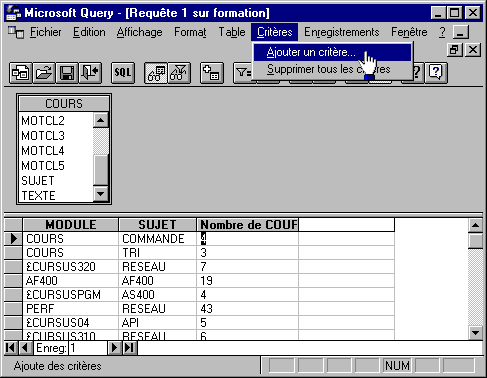The image size is (487, 378).
Task: Click the New Query toolbar icon
Action: coord(21,72)
